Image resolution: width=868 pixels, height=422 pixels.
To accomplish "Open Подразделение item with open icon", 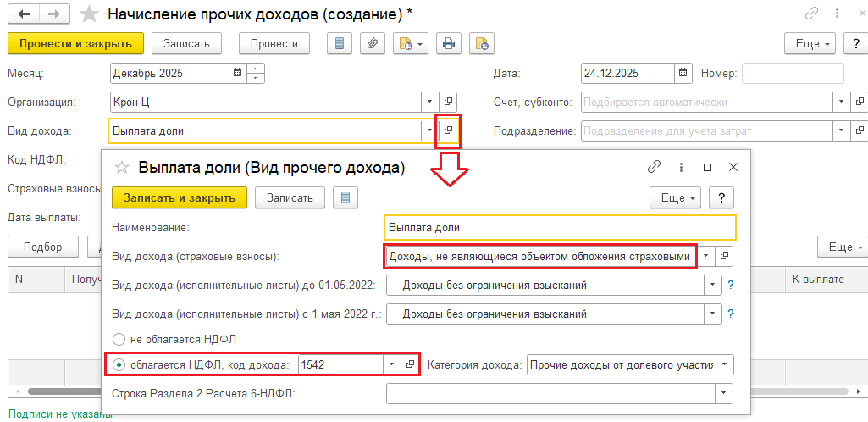I will point(860,130).
